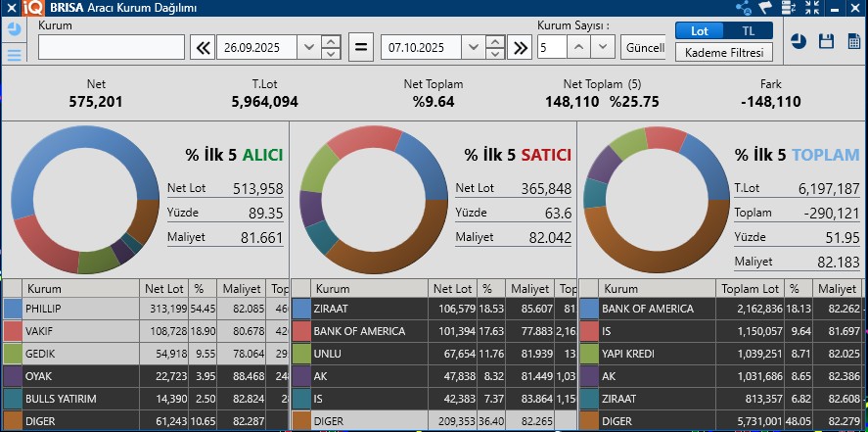The image size is (868, 432).
Task: Click the double left arrow date button
Action: pos(204,48)
